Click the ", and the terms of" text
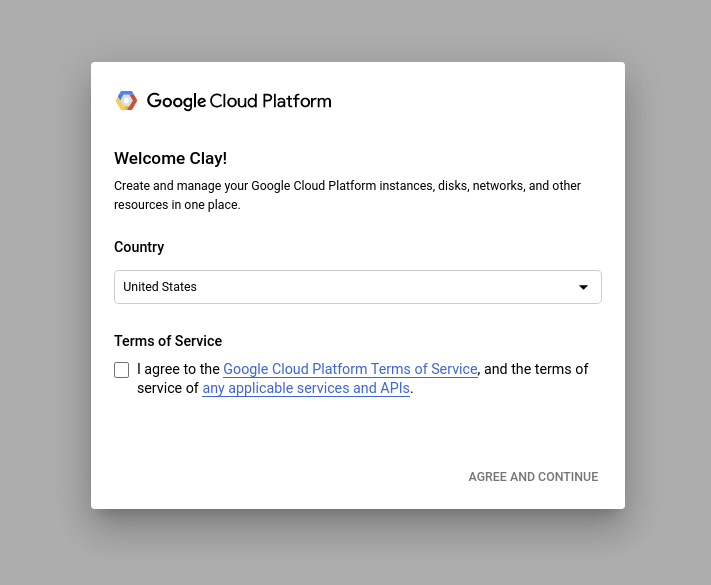Image resolution: width=711 pixels, height=585 pixels. point(533,369)
